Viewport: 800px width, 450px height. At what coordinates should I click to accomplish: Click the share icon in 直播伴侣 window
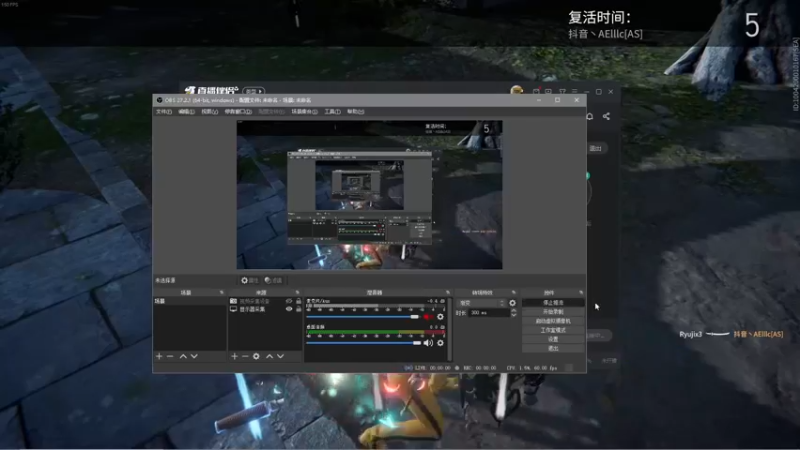[606, 116]
